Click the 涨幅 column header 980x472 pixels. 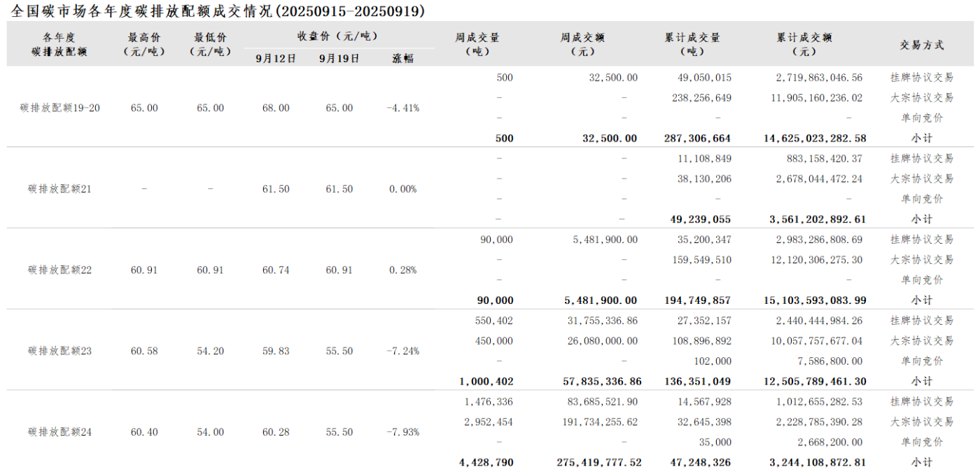(x=402, y=58)
